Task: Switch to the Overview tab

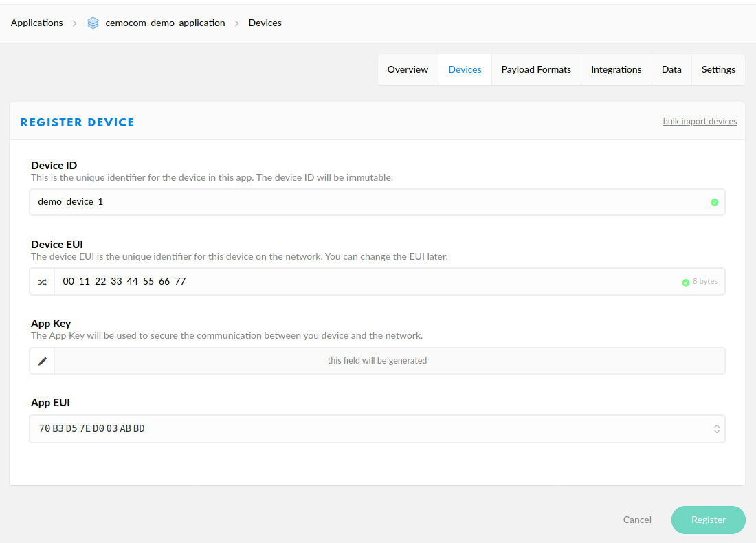Action: (x=408, y=70)
